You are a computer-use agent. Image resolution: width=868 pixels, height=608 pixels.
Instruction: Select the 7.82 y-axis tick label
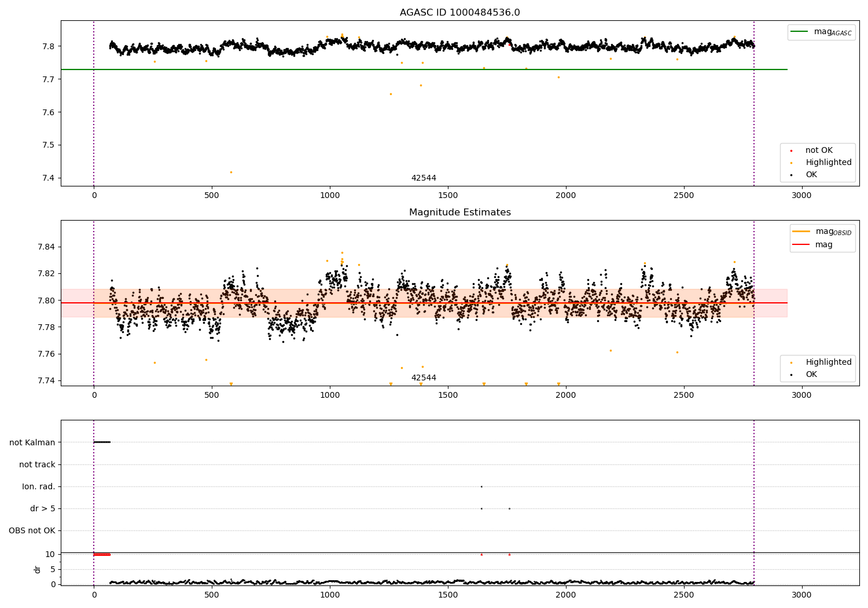pyautogui.click(x=46, y=274)
